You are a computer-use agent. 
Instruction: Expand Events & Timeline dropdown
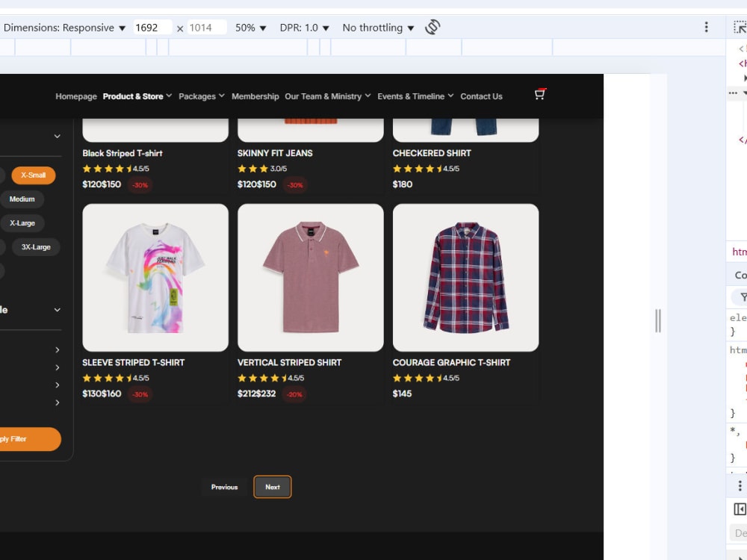tap(415, 96)
